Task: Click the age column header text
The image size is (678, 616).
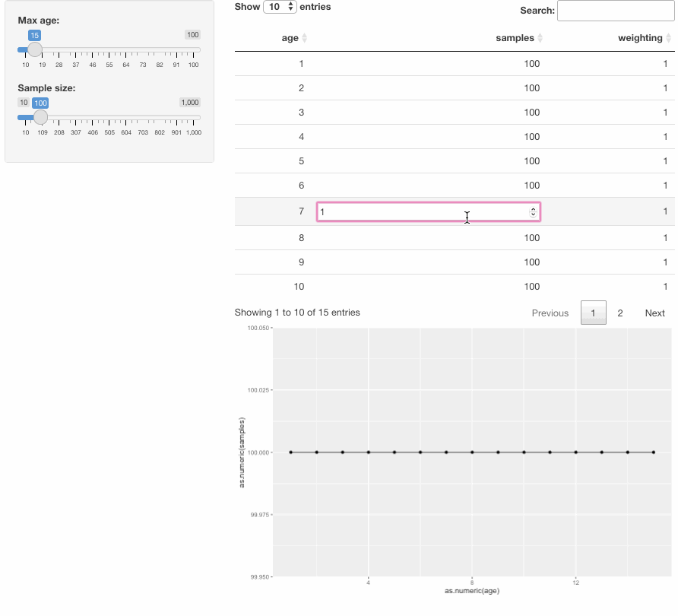Action: tap(290, 38)
